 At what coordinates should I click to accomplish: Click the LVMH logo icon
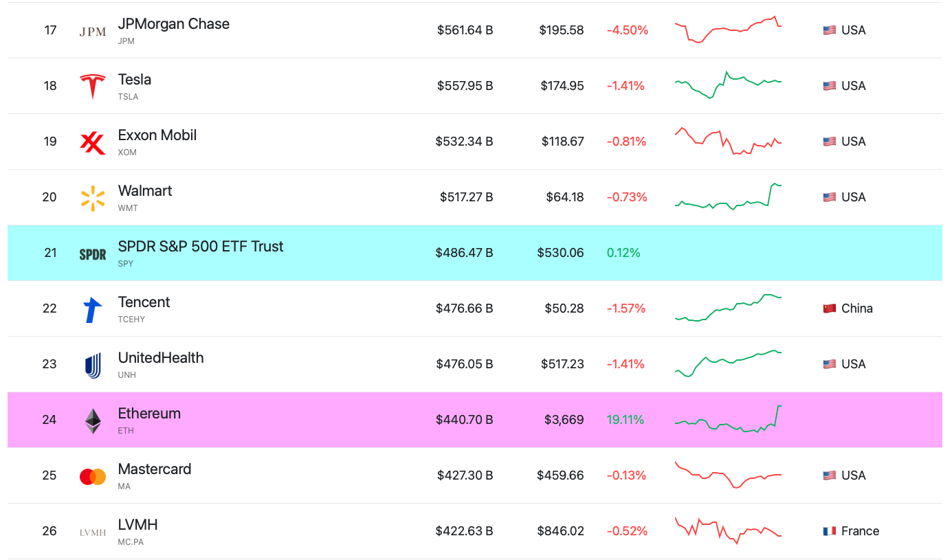click(x=92, y=533)
